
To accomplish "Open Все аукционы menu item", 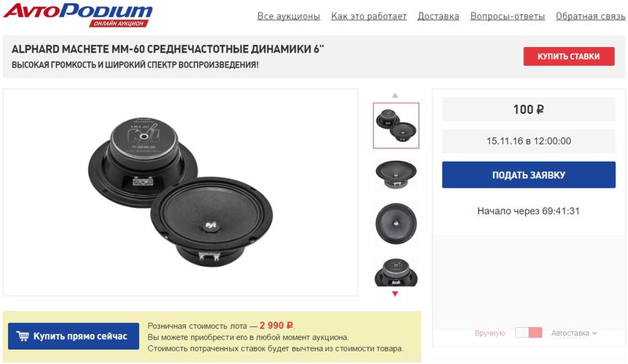I will point(288,16).
